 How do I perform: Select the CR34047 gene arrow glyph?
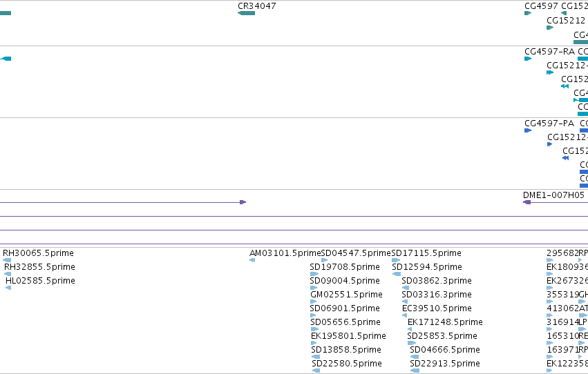(247, 13)
